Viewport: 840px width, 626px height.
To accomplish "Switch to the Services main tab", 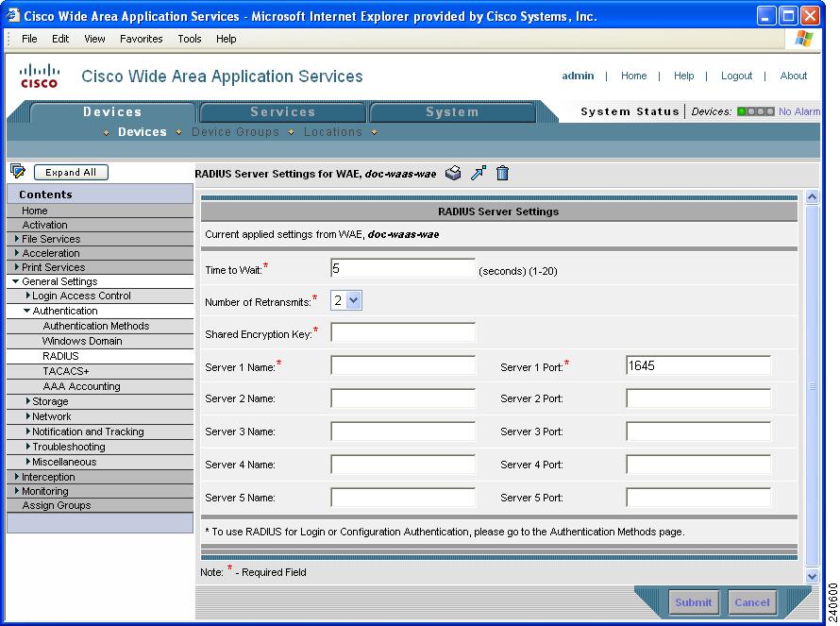I will pos(283,112).
